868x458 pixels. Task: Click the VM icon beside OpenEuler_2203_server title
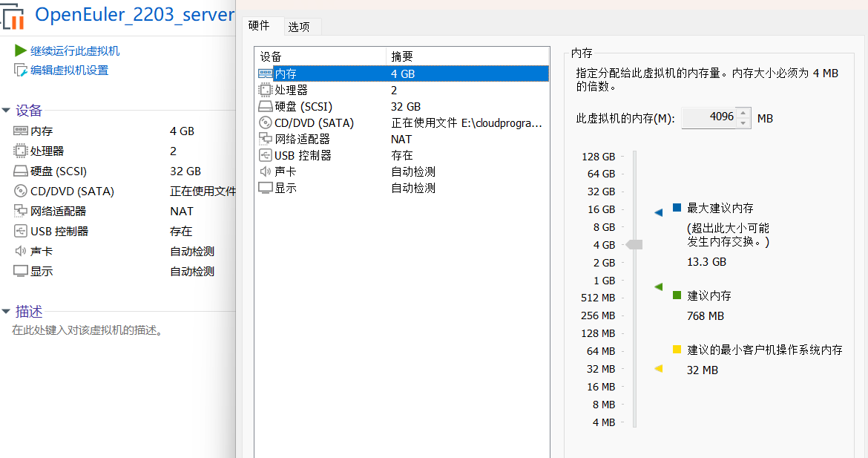[13, 16]
